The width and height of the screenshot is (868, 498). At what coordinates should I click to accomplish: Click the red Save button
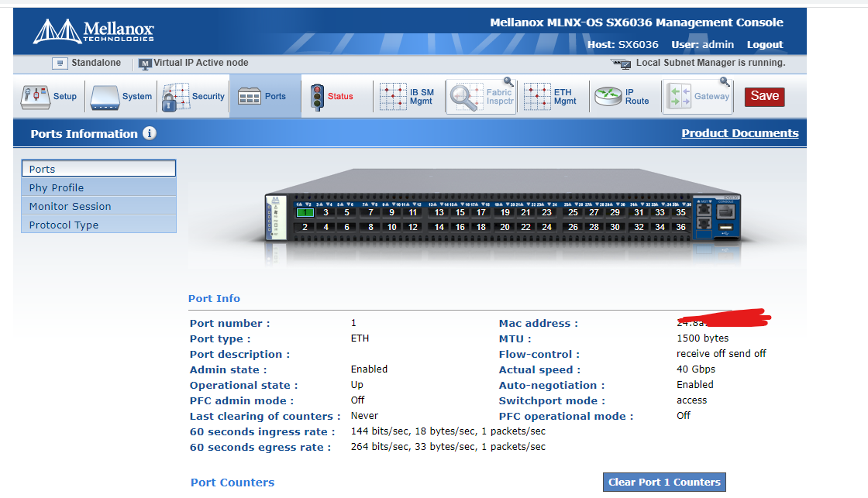pyautogui.click(x=764, y=96)
